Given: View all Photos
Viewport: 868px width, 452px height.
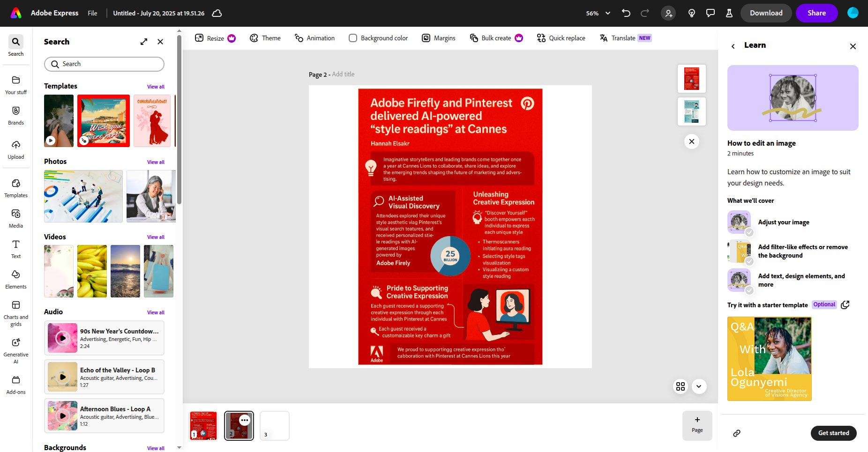Looking at the screenshot, I should click(156, 162).
